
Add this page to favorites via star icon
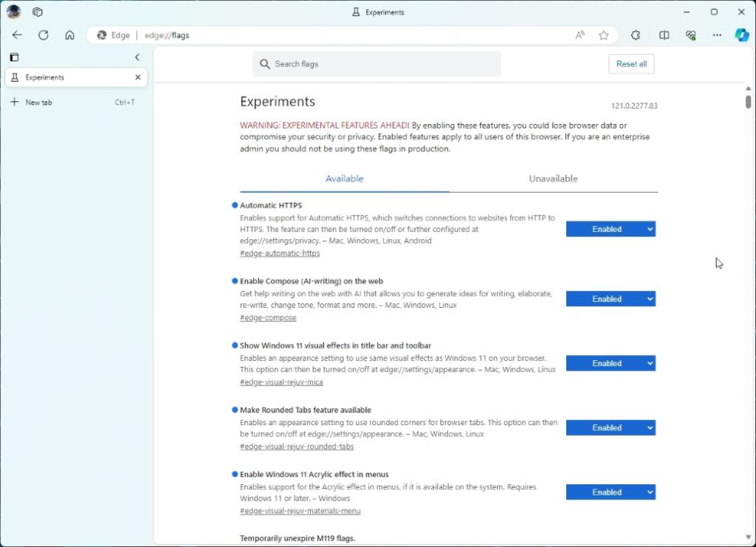[603, 35]
